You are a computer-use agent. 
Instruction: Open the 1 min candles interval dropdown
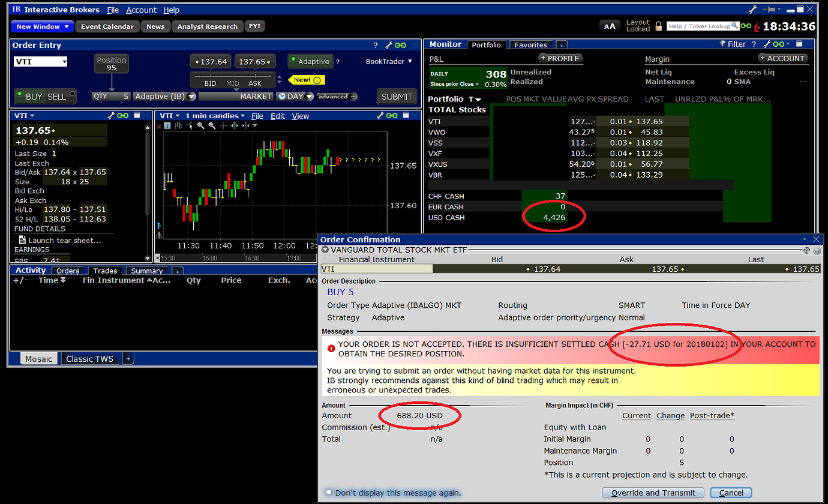tap(215, 116)
